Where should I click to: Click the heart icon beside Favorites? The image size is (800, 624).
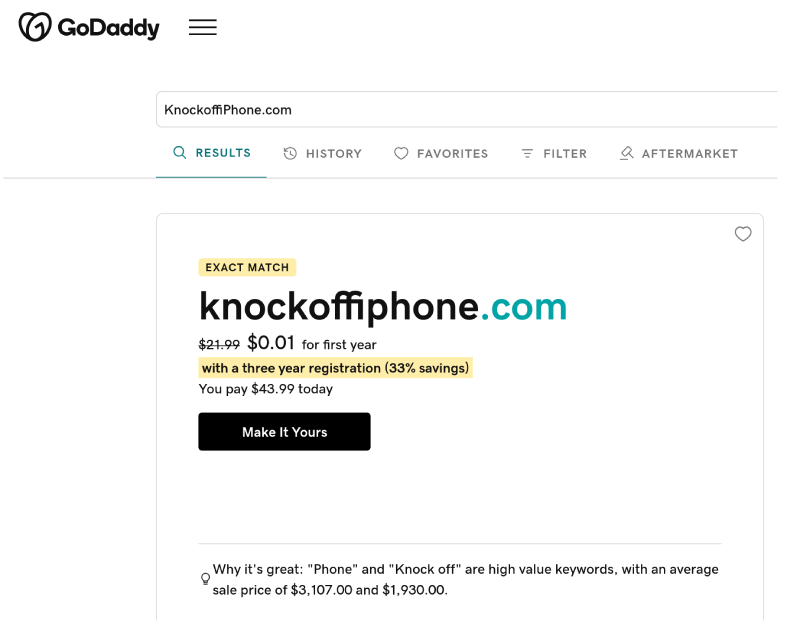coord(401,154)
